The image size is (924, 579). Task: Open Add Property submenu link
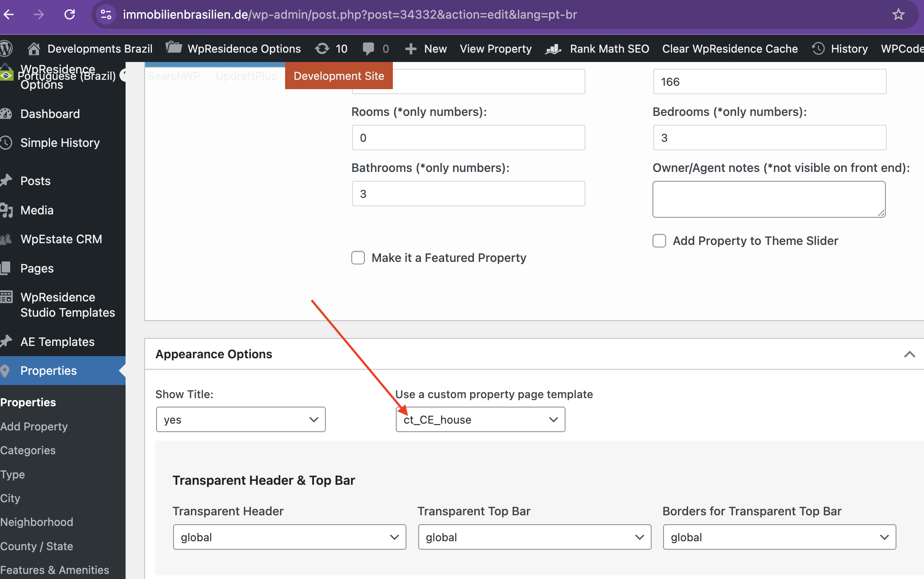[x=34, y=427]
